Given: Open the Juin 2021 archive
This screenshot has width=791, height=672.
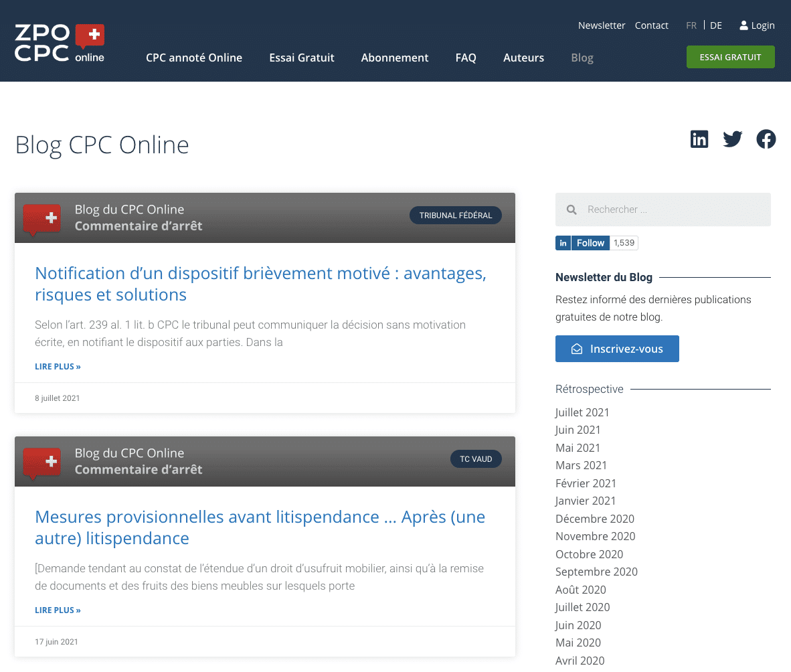Looking at the screenshot, I should point(578,430).
